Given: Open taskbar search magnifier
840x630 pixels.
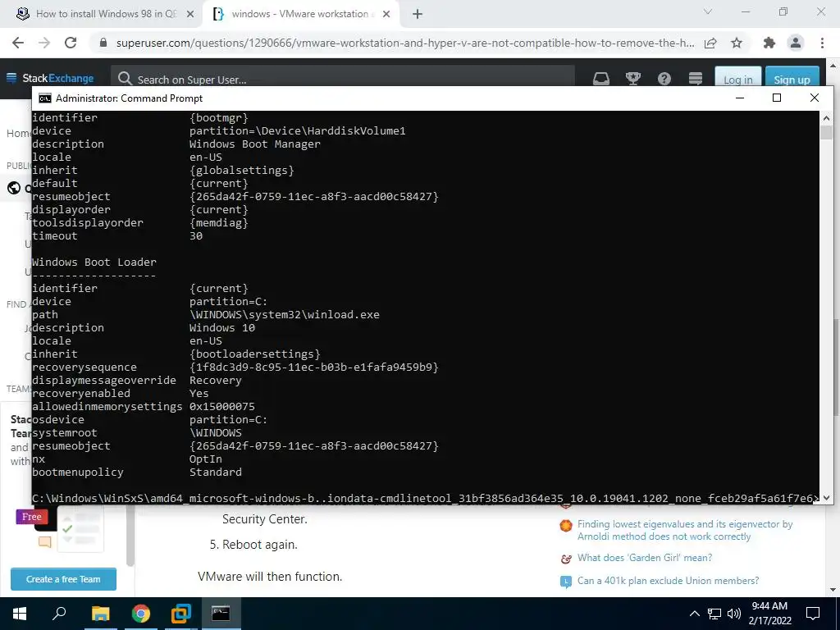Looking at the screenshot, I should [59, 613].
